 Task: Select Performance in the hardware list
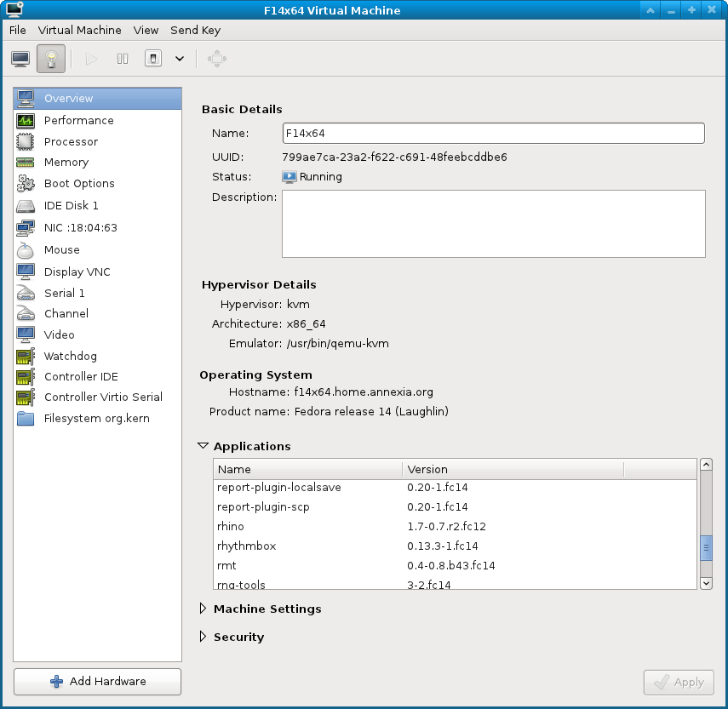pyautogui.click(x=78, y=120)
